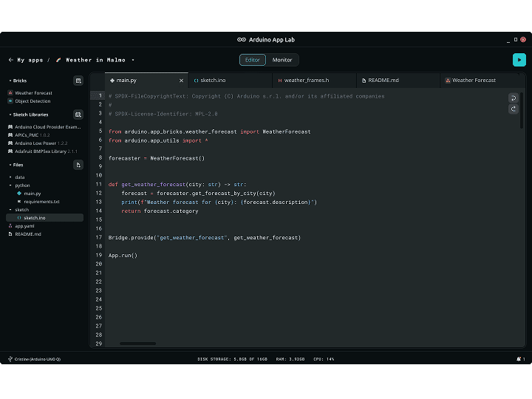Open the Weather Forecast tab
This screenshot has width=532, height=399.
[480, 81]
